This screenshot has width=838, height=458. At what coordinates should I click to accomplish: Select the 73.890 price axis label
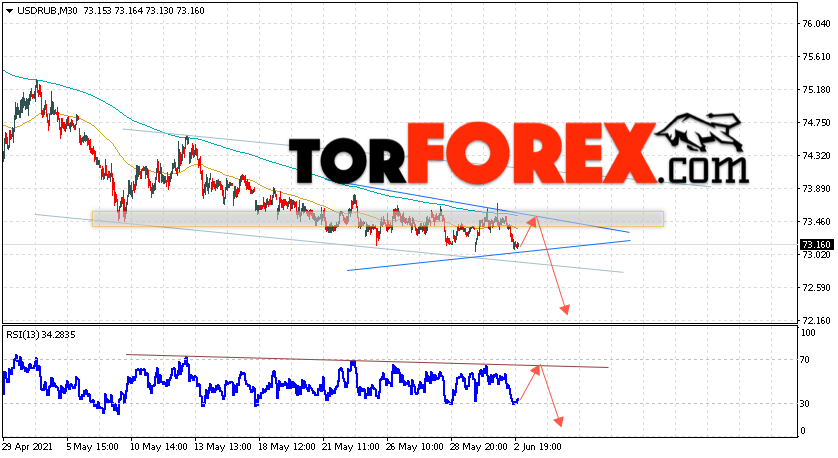click(x=817, y=189)
